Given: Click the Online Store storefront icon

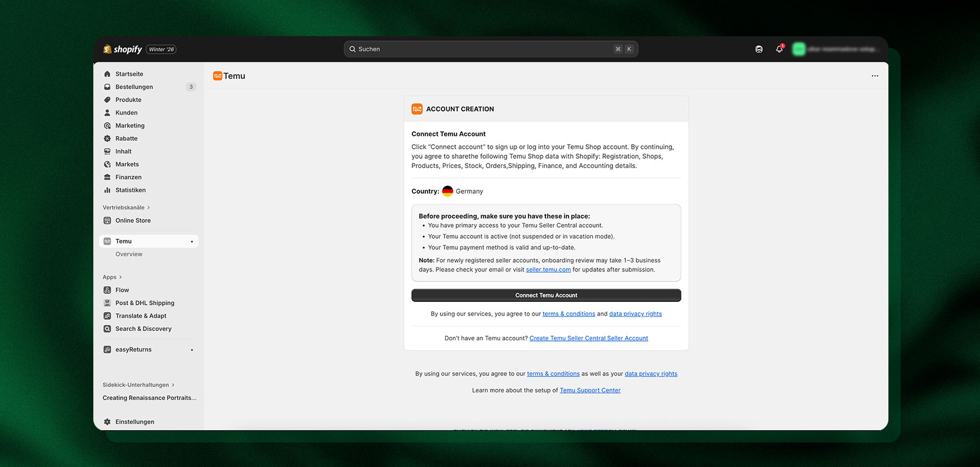Looking at the screenshot, I should [107, 221].
